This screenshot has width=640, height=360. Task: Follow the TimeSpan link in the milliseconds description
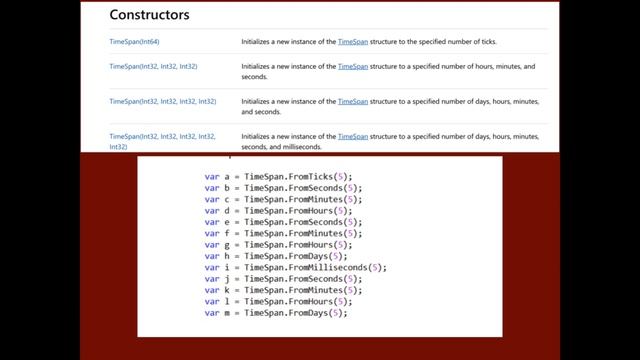pos(353,136)
